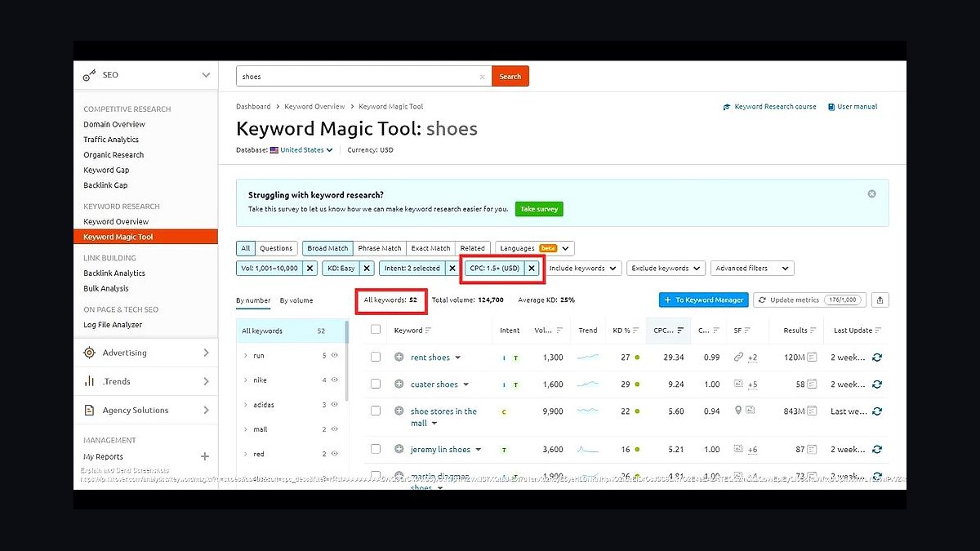Remove the Intent: 2 selected filter
The height and width of the screenshot is (551, 980).
pyautogui.click(x=452, y=268)
